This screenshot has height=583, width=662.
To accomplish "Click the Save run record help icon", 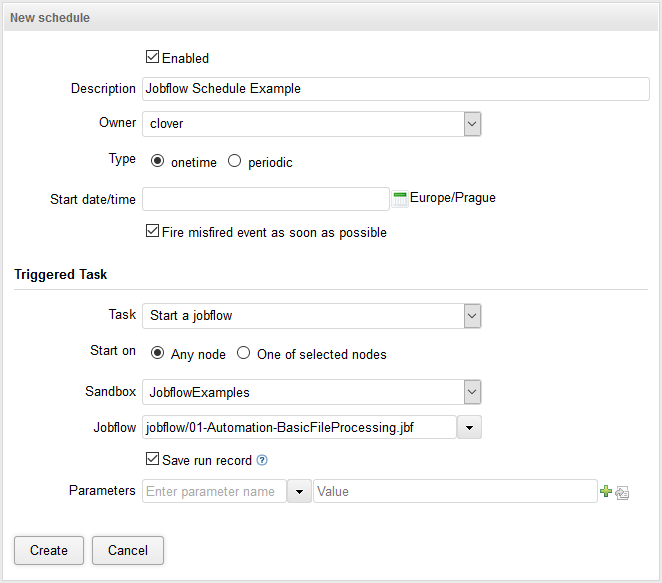I will [x=262, y=461].
